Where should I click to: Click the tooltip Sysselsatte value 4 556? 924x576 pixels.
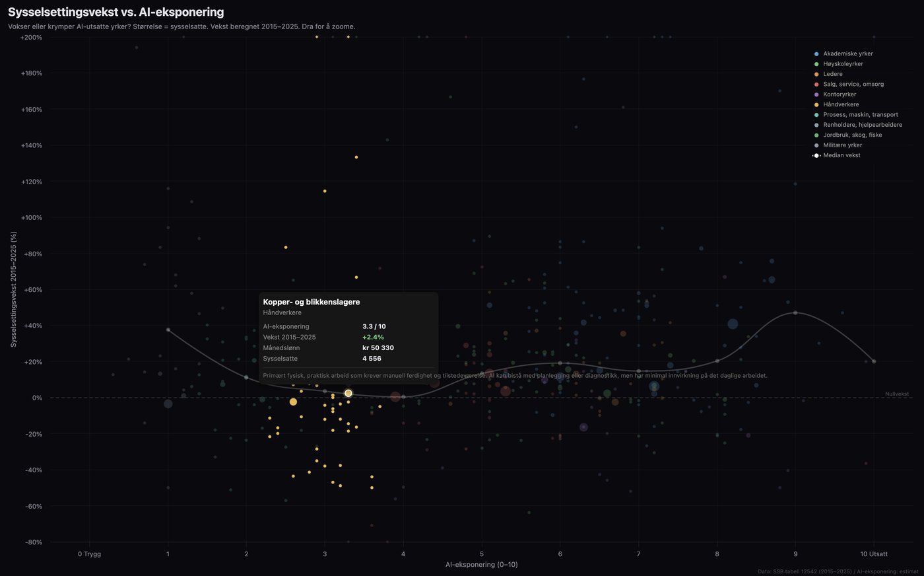(372, 359)
